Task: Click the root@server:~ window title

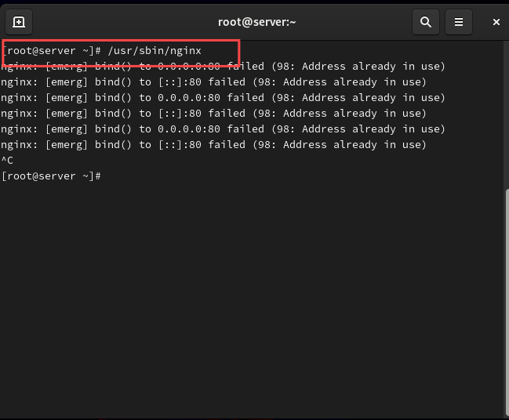Action: [256, 22]
